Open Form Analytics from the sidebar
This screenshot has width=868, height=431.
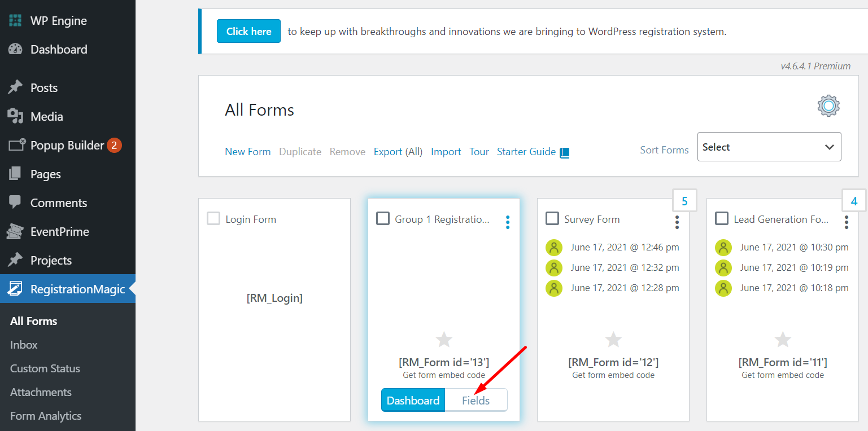(x=45, y=416)
